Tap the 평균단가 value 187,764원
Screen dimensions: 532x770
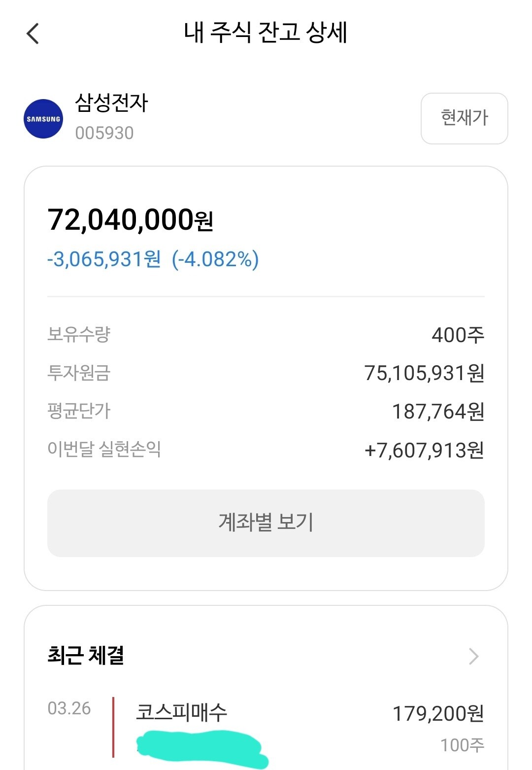(x=438, y=412)
